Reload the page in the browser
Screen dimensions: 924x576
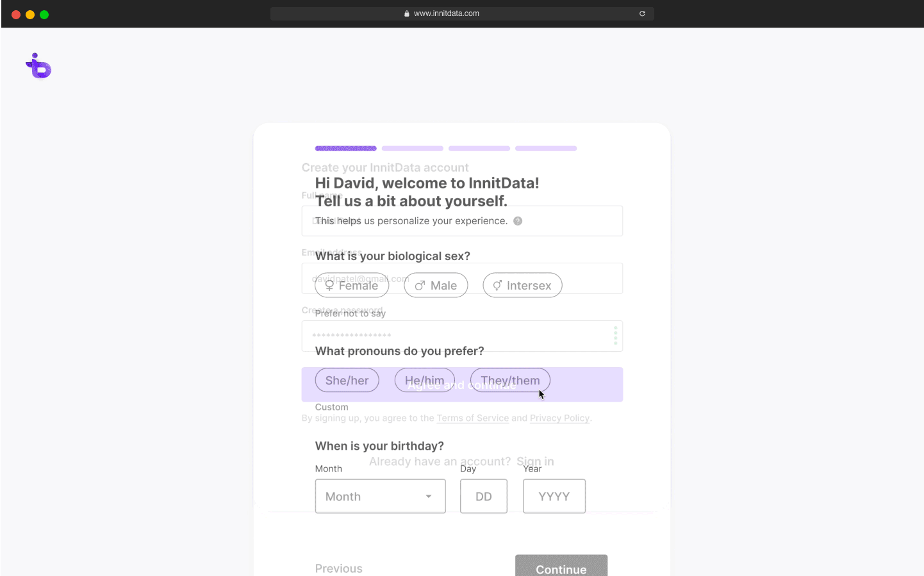tap(642, 13)
